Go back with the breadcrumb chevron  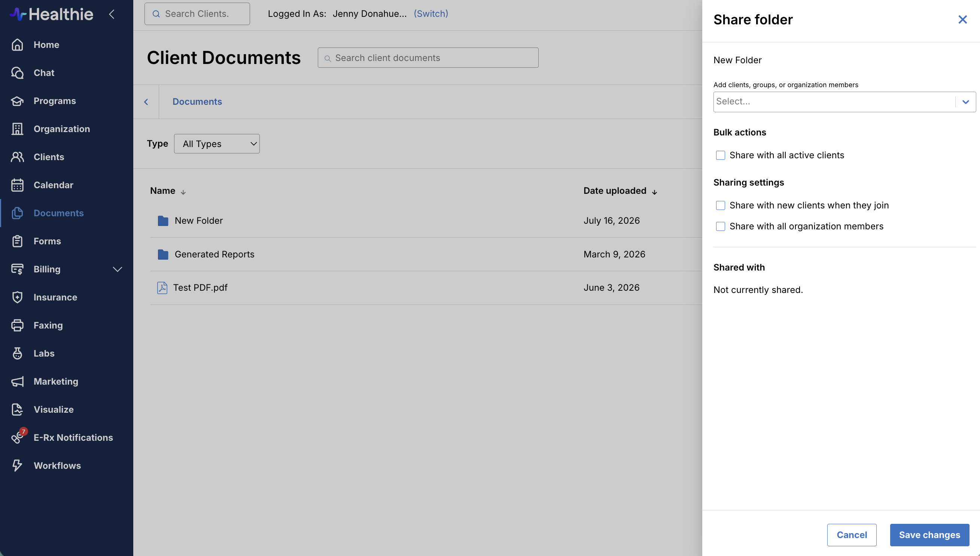tap(146, 101)
